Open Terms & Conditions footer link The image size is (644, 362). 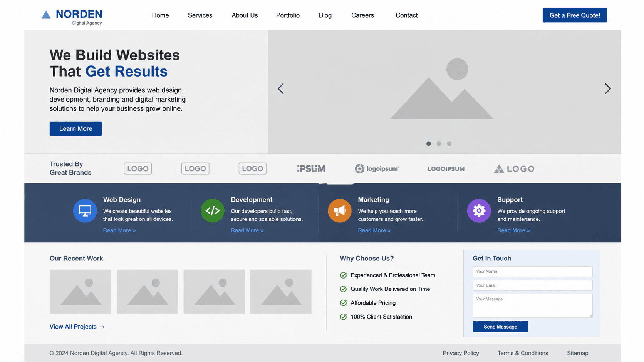coord(523,353)
